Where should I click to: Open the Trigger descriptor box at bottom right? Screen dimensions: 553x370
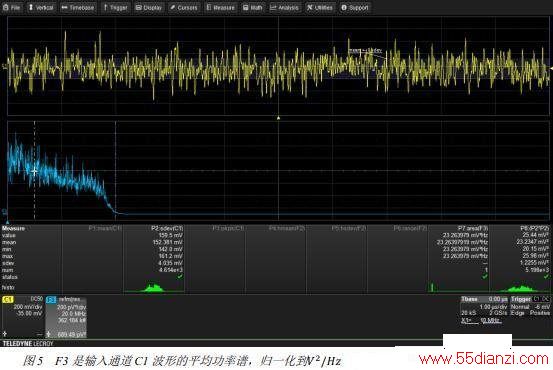click(x=530, y=306)
